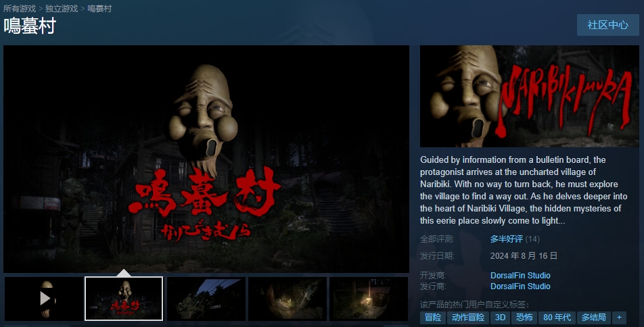
Task: Click the main screenshot with mask
Action: pyautogui.click(x=206, y=159)
